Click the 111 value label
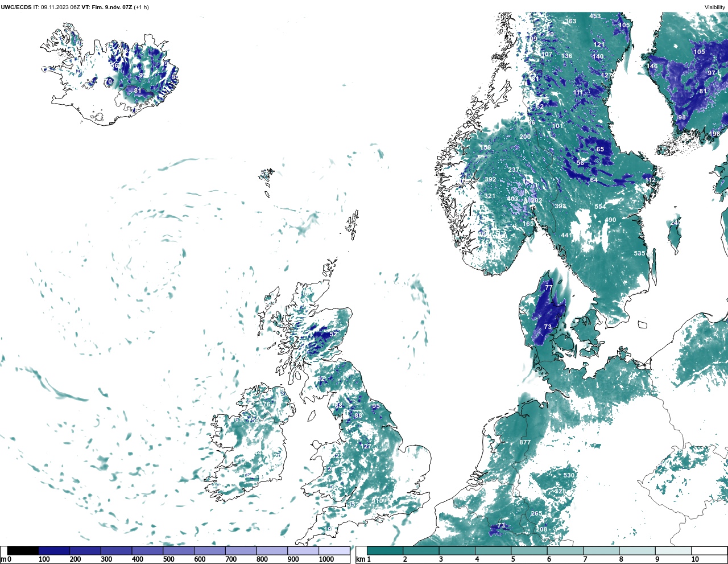The width and height of the screenshot is (728, 564). click(578, 92)
